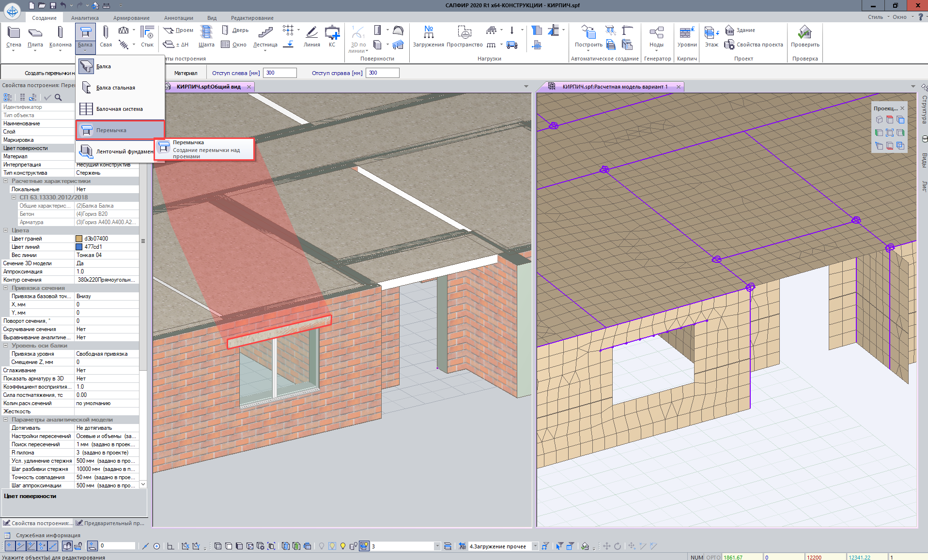Toggle the ОРТО mode in status bar
This screenshot has width=928, height=560.
pyautogui.click(x=713, y=557)
